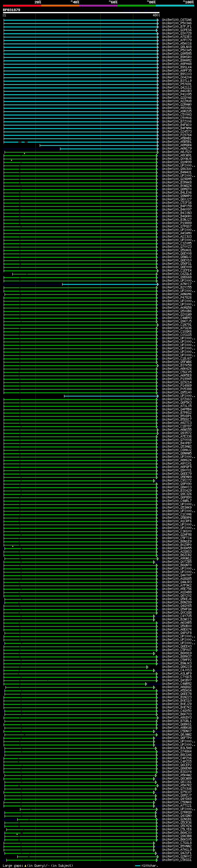Screen dimensions: 197x868
Task: Select hit label UniRef100_P05388
Action: (x=177, y=389)
